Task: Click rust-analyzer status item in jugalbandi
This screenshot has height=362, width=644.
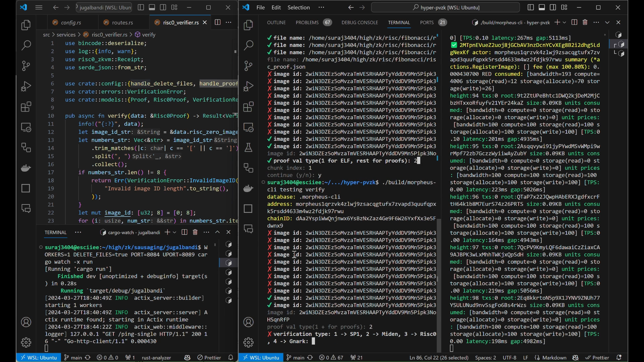Action: tap(156, 358)
